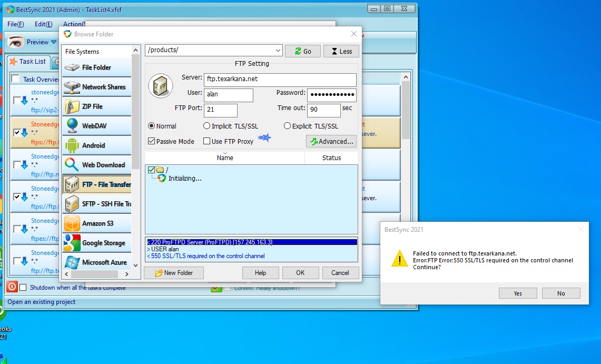The width and height of the screenshot is (601, 364).
Task: Click Less button to collapse settings
Action: (x=341, y=51)
